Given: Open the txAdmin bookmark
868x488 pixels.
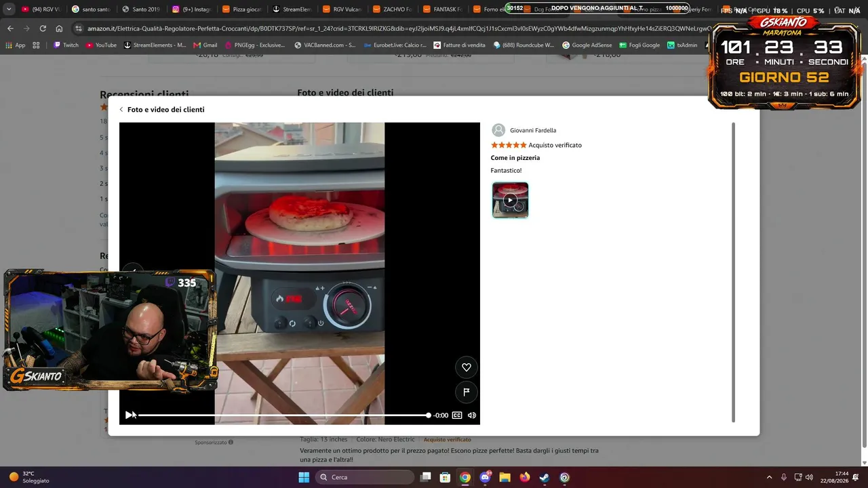Looking at the screenshot, I should (x=682, y=45).
